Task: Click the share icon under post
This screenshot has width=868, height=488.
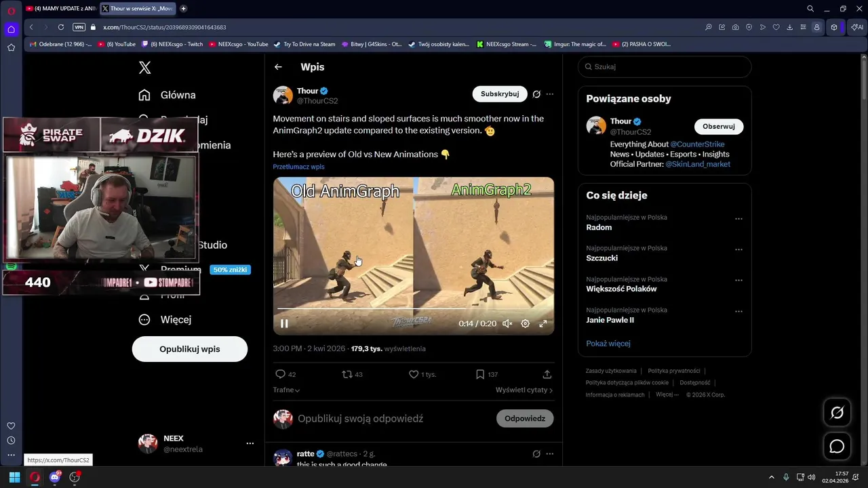Action: 547,374
